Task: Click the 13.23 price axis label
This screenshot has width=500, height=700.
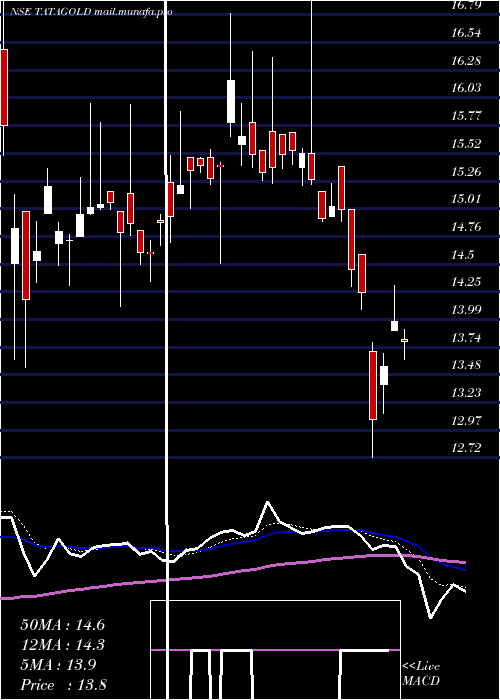Action: [x=466, y=393]
